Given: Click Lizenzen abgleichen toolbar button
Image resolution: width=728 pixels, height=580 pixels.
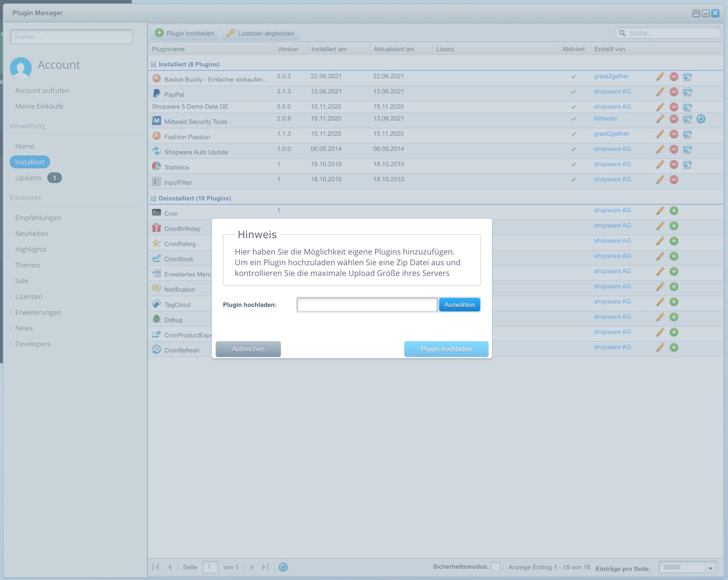Looking at the screenshot, I should [260, 33].
